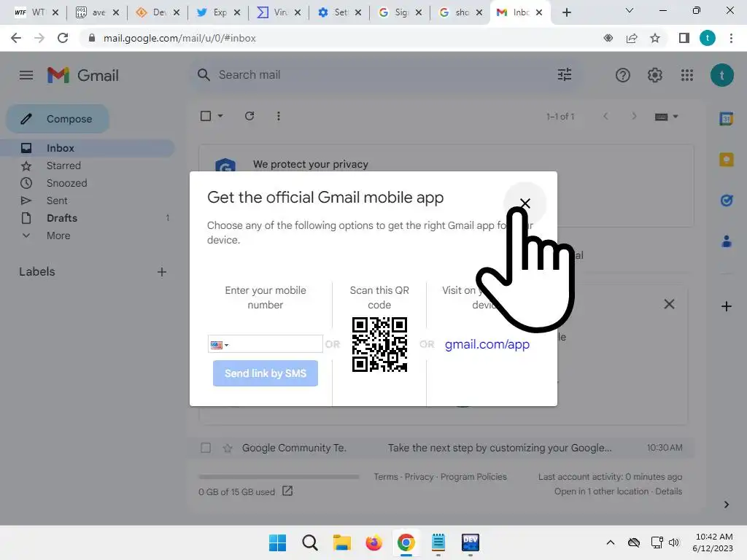Create new label with plus icon
This screenshot has width=747, height=560.
tap(161, 272)
